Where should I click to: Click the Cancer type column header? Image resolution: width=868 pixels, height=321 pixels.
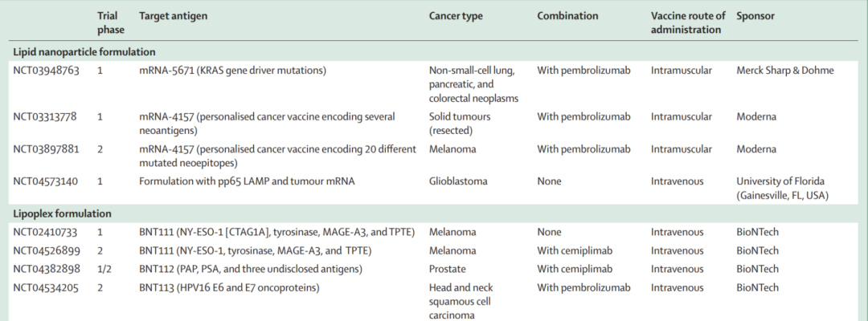(x=456, y=16)
